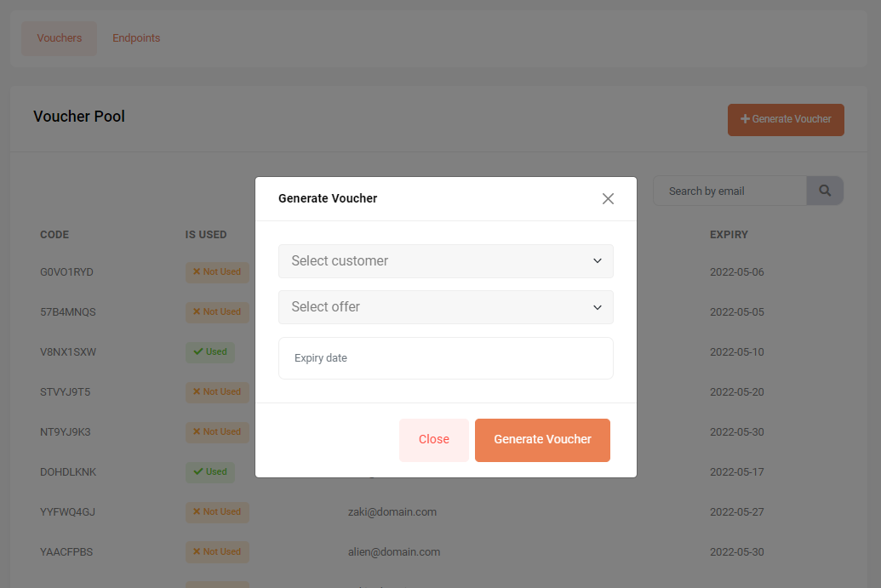
Task: Click the red X in G0VO1RYD's Not Used badge
Action: pos(197,272)
